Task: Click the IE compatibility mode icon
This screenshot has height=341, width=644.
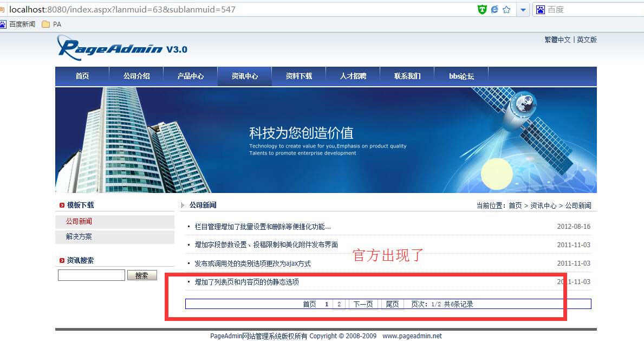Action: [x=495, y=9]
